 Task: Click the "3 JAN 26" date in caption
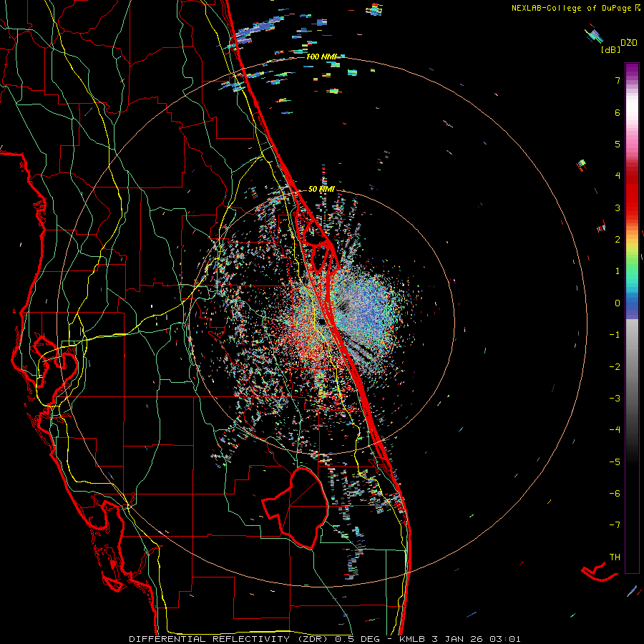pyautogui.click(x=459, y=639)
